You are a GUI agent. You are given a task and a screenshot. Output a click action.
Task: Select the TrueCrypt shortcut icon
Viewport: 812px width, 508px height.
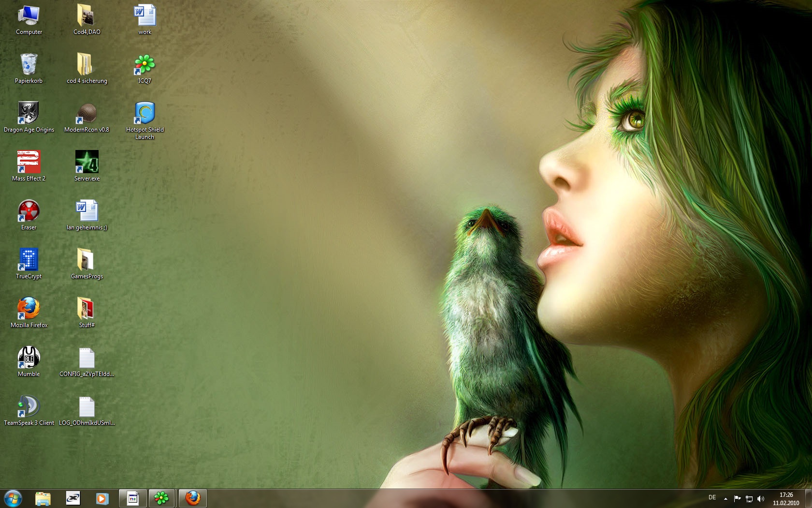click(x=29, y=264)
